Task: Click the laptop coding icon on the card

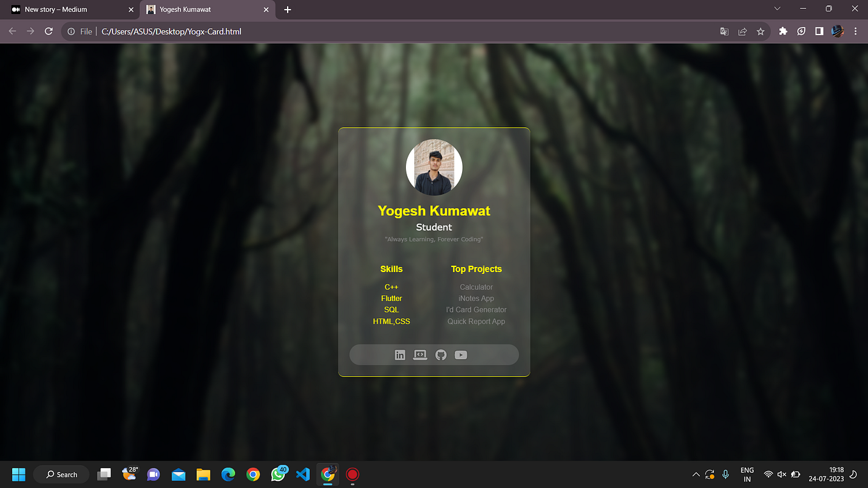Action: [x=420, y=355]
